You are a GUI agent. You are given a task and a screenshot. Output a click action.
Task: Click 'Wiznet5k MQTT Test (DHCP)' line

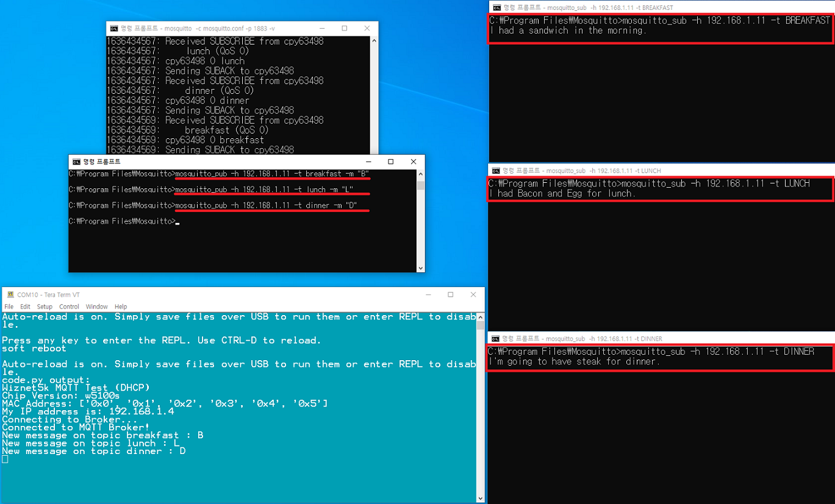click(76, 388)
